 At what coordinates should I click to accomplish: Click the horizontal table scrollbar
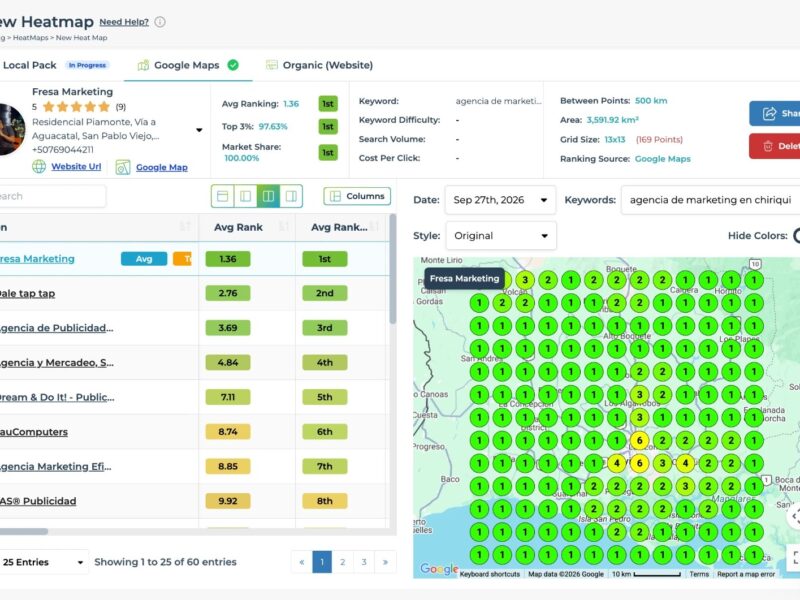coord(24,531)
